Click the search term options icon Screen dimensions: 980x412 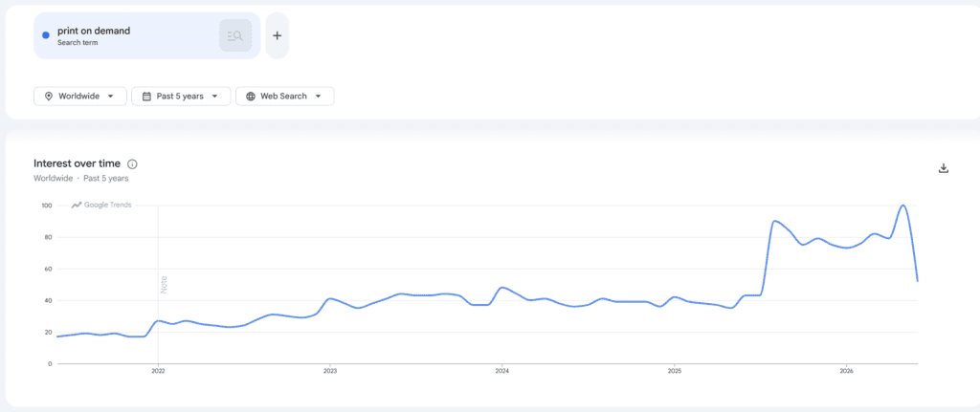coord(235,35)
